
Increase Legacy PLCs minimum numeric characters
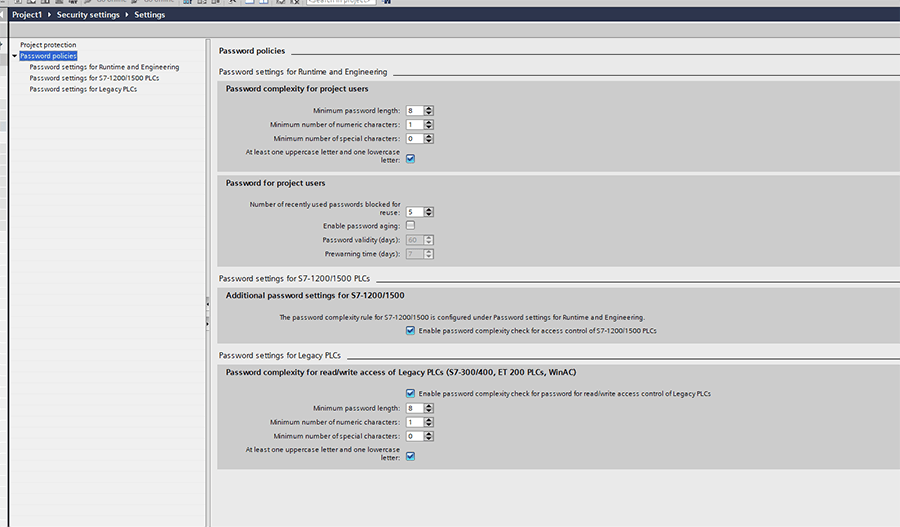click(429, 420)
